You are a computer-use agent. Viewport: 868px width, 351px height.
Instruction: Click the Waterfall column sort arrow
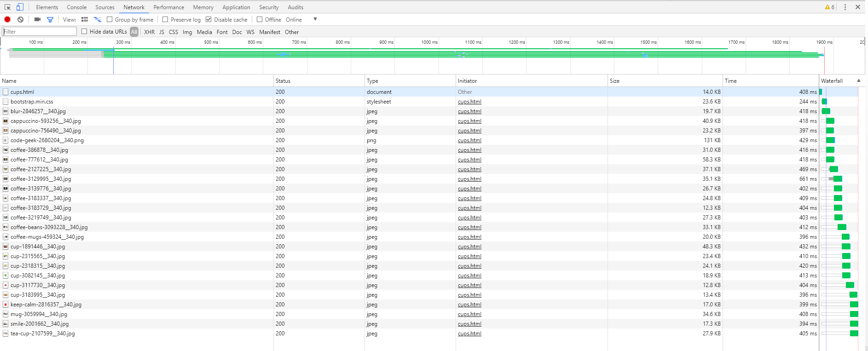[859, 81]
